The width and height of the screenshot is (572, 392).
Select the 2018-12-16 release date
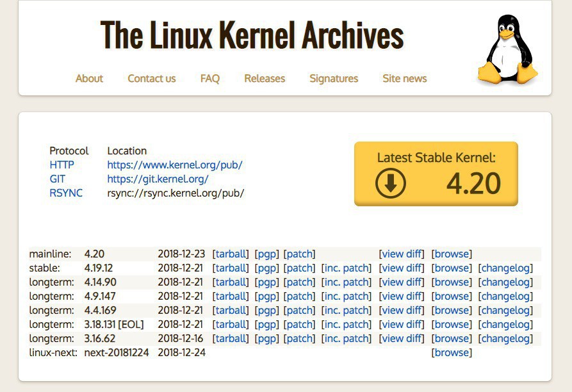click(x=181, y=338)
